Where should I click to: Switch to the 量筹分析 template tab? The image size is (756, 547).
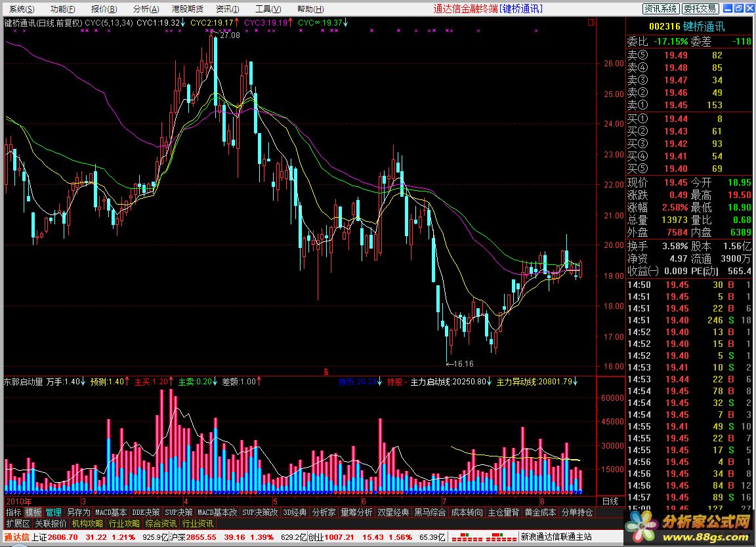357,512
